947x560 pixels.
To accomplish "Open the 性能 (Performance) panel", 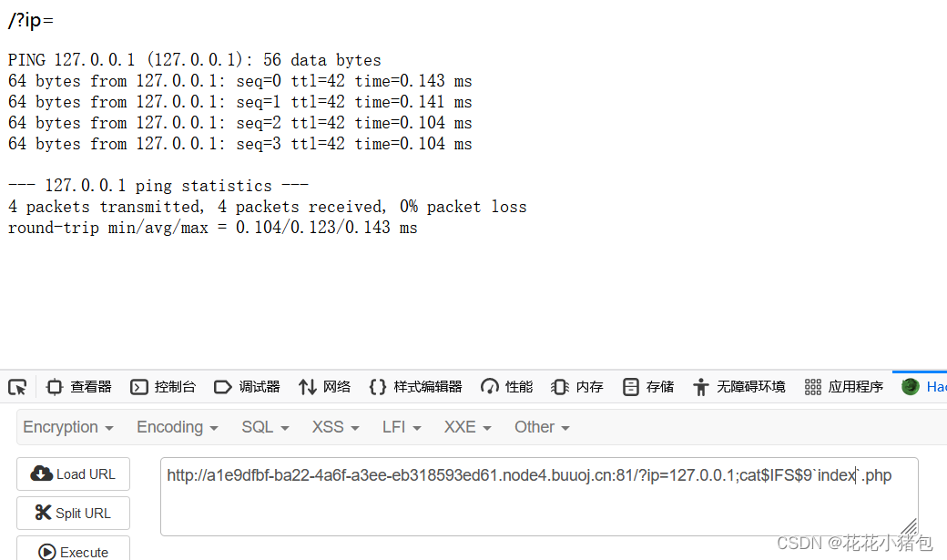I will click(505, 387).
